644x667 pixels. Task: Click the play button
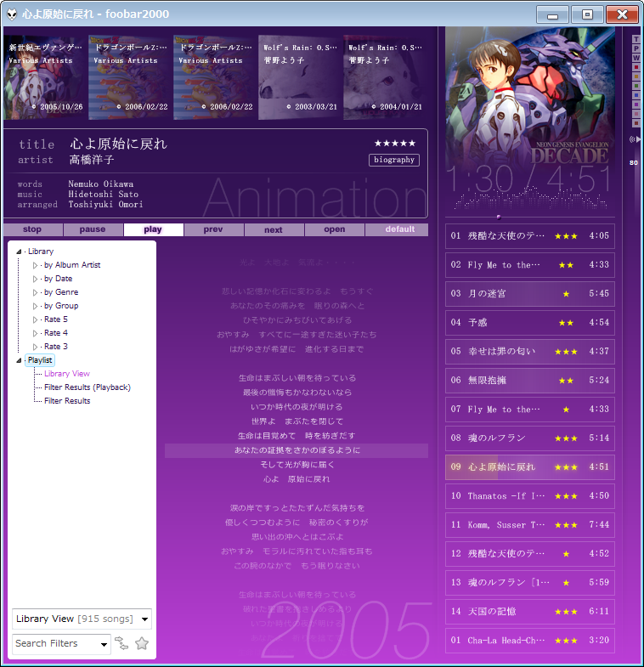[x=153, y=229]
